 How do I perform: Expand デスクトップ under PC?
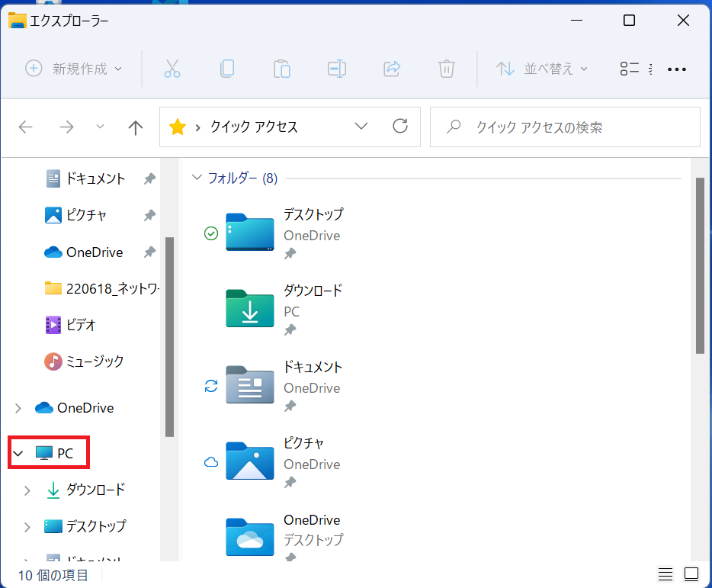(x=27, y=527)
